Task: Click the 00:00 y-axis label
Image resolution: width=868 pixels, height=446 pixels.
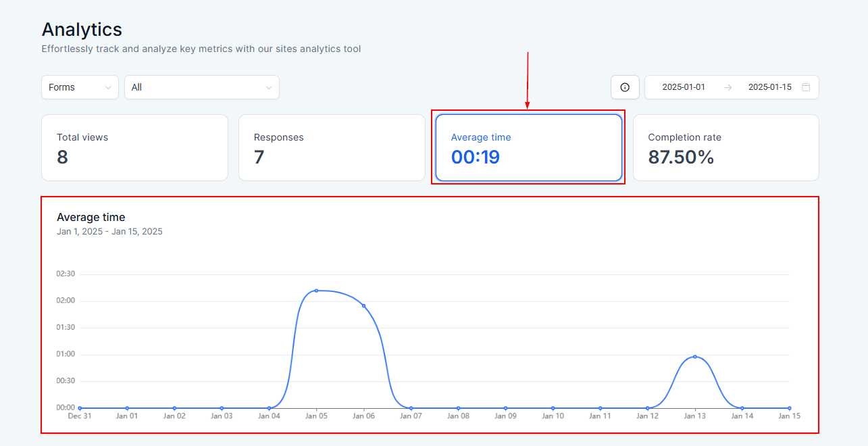Action: [x=66, y=407]
